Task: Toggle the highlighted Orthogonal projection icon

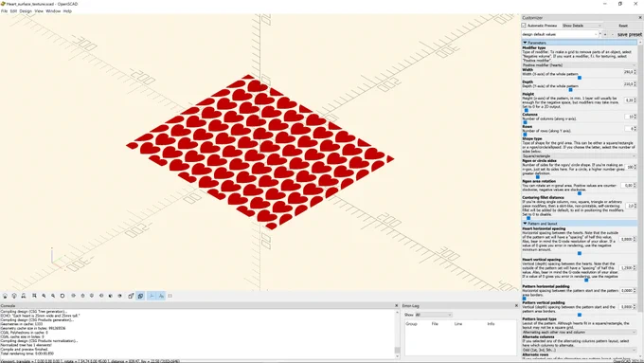Action: (x=140, y=296)
